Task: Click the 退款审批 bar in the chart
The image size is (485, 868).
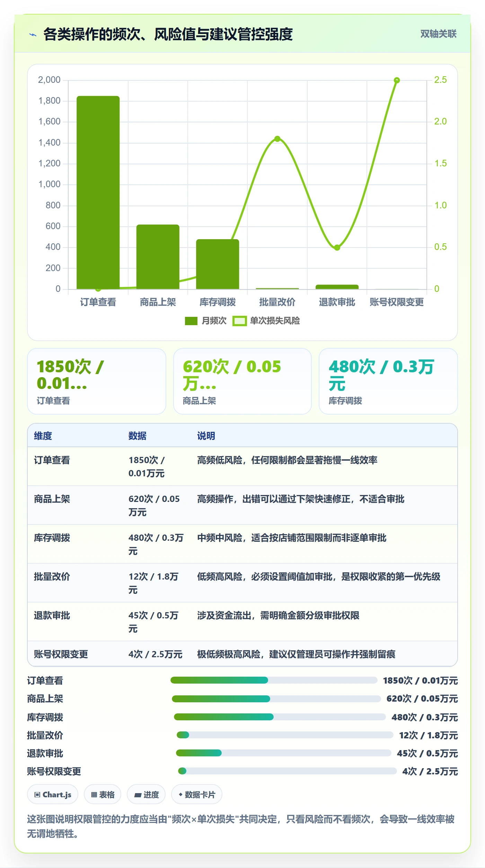Action: tap(337, 287)
